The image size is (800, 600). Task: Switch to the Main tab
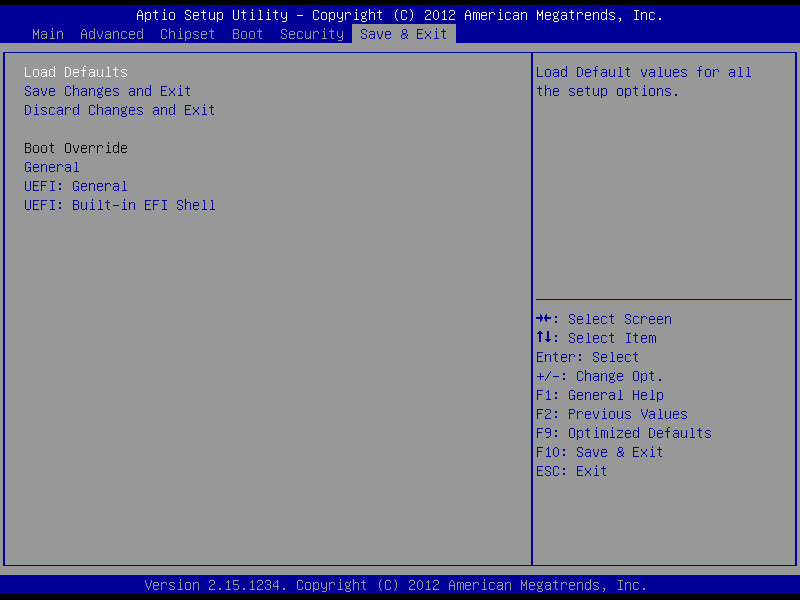pos(48,34)
